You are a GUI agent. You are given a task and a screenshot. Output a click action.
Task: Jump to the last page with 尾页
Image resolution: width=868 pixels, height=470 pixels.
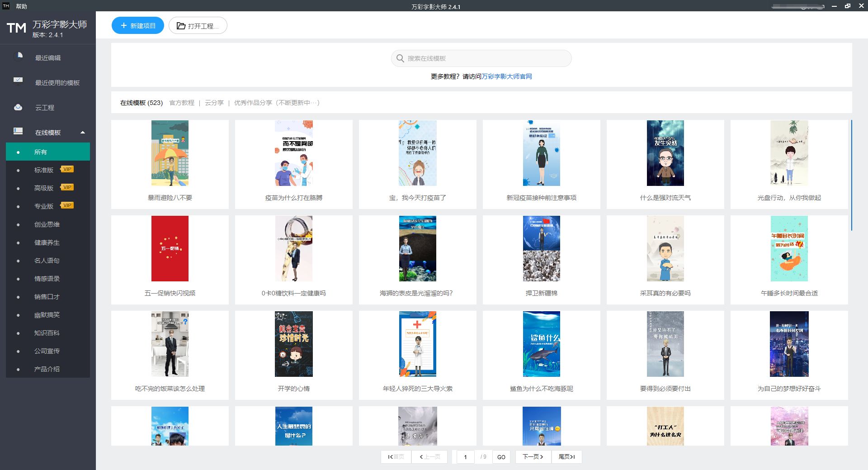[566, 457]
